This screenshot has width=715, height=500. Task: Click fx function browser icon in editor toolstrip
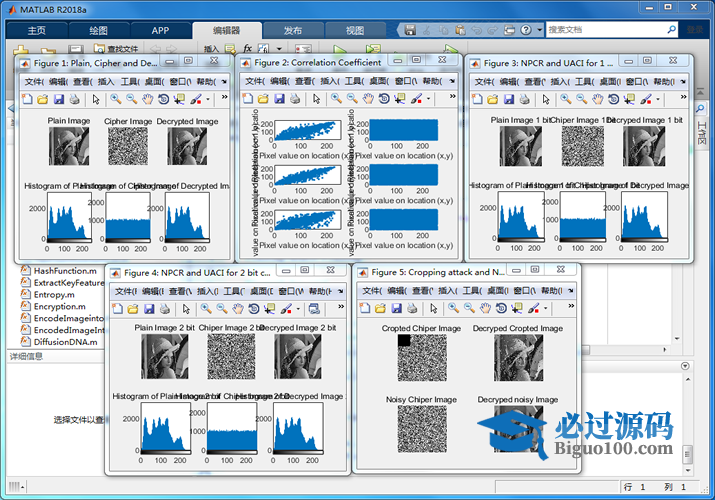tap(248, 48)
